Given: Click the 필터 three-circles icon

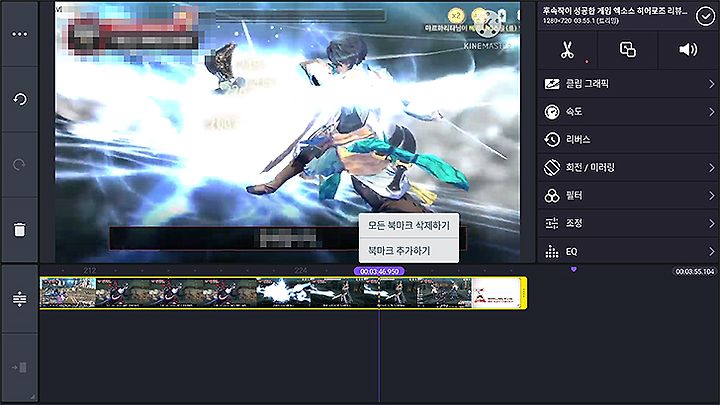Looking at the screenshot, I should pos(552,196).
